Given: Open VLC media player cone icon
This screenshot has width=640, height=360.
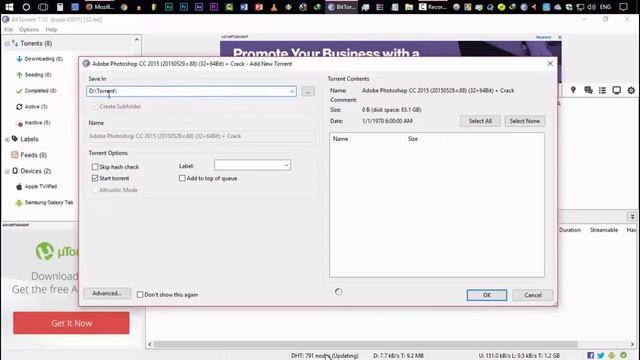Looking at the screenshot, I should pyautogui.click(x=274, y=7).
